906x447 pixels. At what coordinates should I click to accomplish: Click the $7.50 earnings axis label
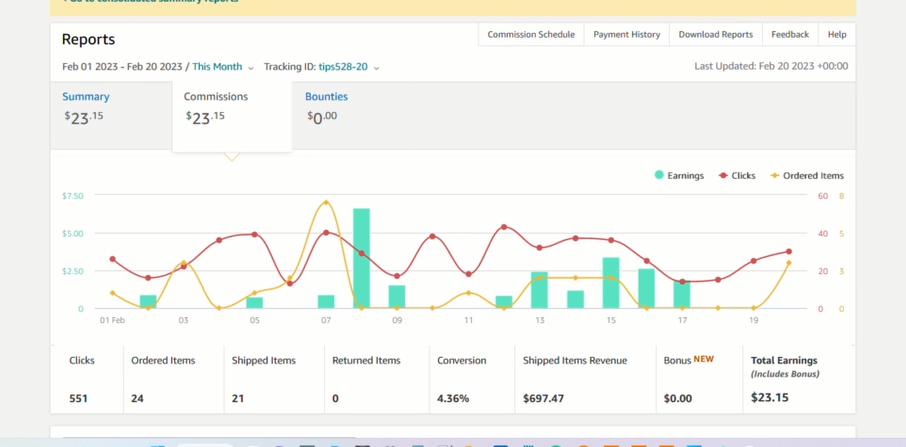pos(73,196)
